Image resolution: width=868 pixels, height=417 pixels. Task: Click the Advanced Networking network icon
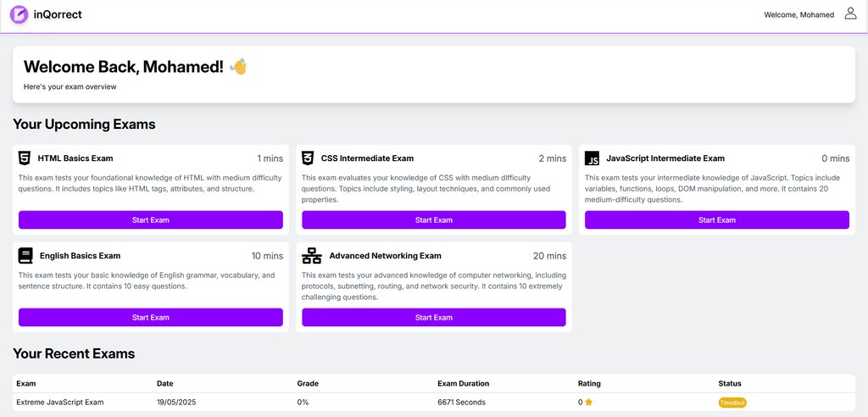pyautogui.click(x=312, y=256)
